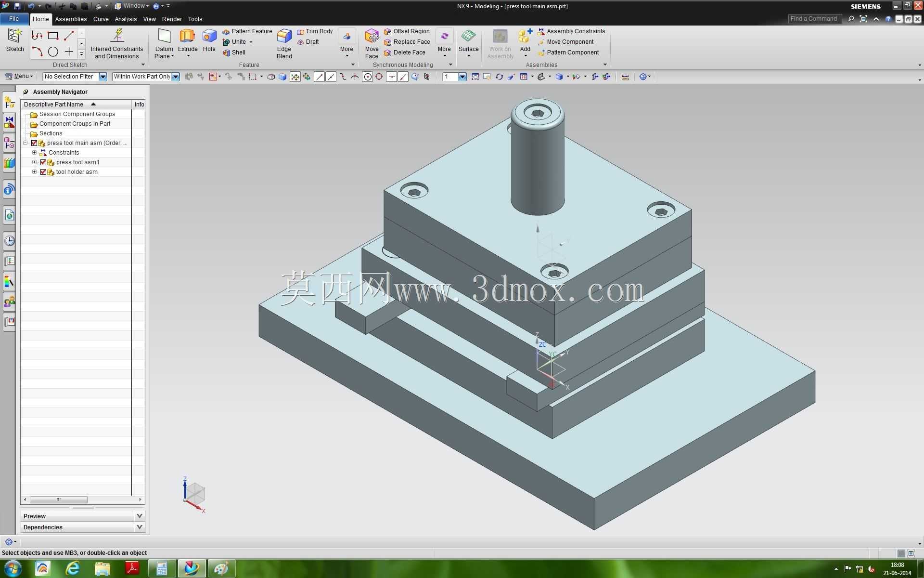924x578 pixels.
Task: Select the Hole feature tool
Action: [209, 40]
